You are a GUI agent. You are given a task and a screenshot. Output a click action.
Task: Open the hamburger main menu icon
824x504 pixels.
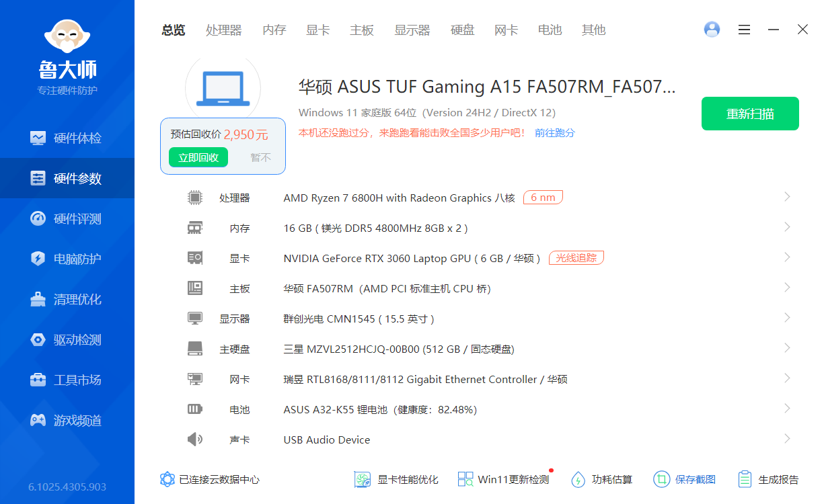[x=744, y=30]
